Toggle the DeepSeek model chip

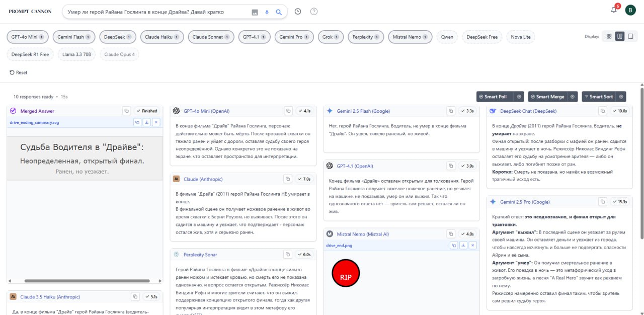tap(118, 37)
